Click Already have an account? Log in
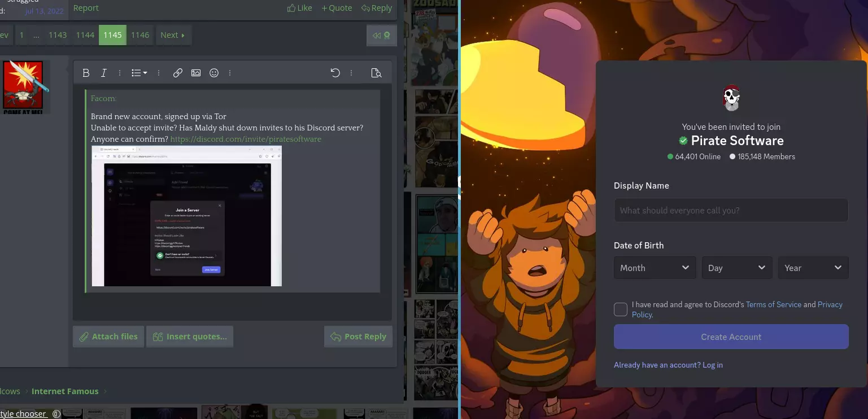Image resolution: width=868 pixels, height=419 pixels. coord(668,365)
